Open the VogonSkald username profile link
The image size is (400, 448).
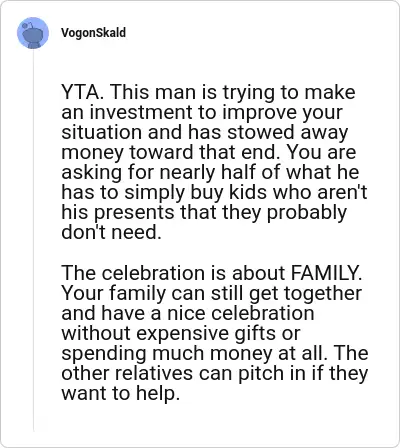pyautogui.click(x=93, y=33)
